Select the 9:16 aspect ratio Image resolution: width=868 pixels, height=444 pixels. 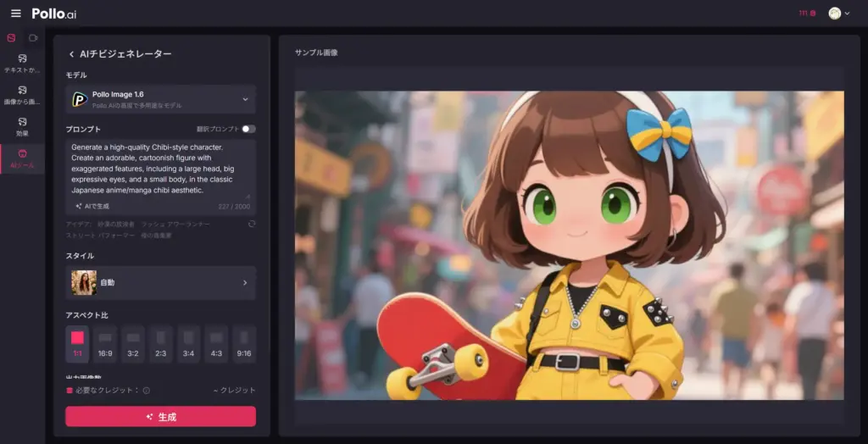click(x=244, y=344)
